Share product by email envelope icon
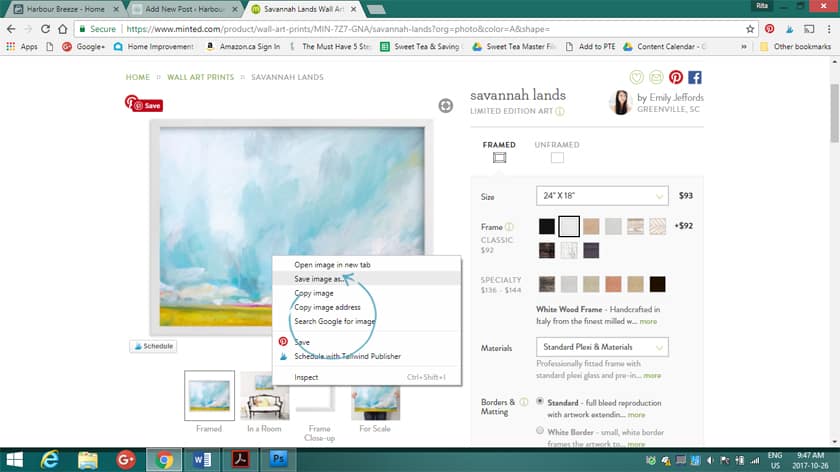 [x=656, y=77]
